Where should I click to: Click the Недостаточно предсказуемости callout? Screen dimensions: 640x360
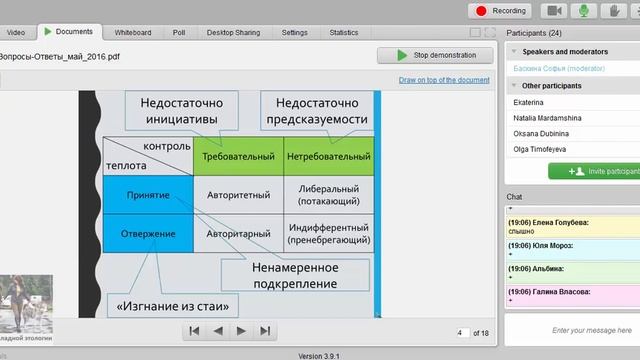(x=317, y=111)
